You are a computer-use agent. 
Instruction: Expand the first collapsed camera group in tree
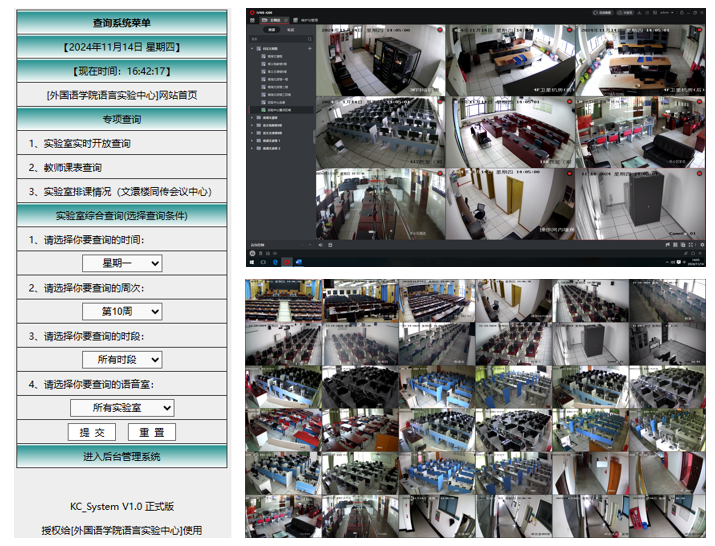coord(251,117)
